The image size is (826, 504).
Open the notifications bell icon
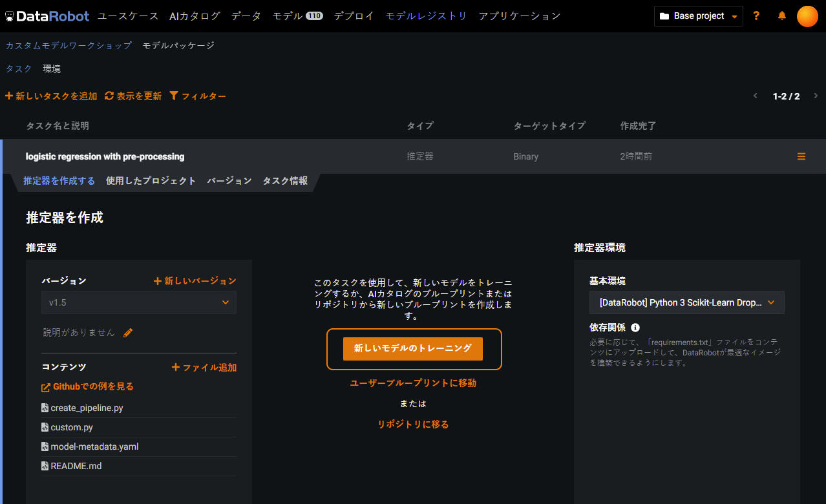coord(782,16)
